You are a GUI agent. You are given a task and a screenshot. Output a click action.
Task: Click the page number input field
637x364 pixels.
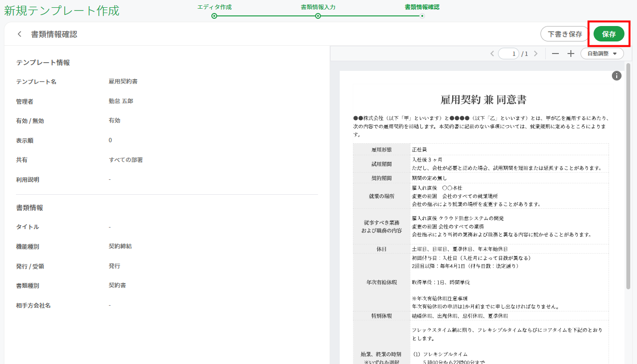509,54
